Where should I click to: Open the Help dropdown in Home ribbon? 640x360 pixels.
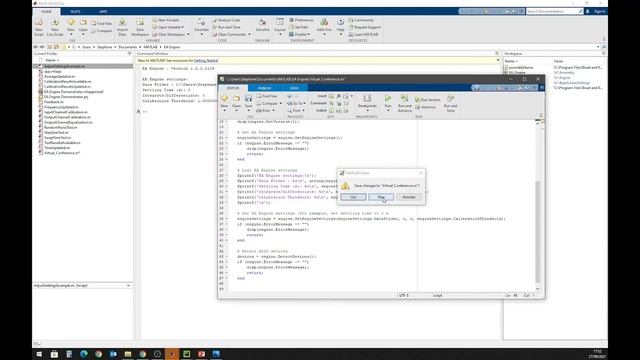coord(340,34)
